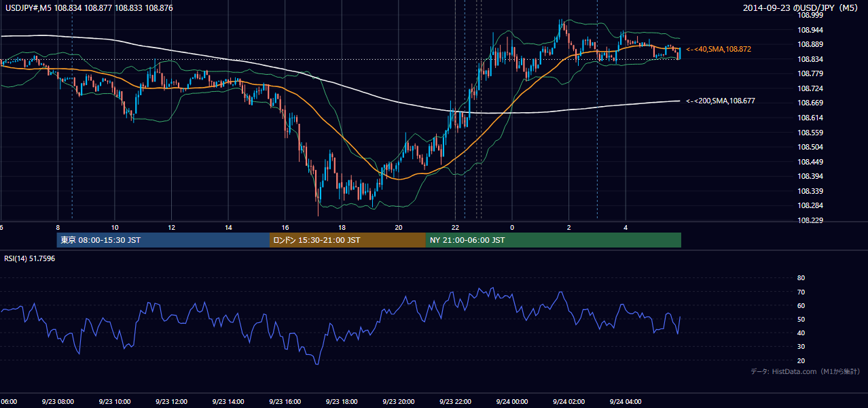The height and width of the screenshot is (408, 868).
Task: Click price axis value 108.339
Action: pos(810,191)
